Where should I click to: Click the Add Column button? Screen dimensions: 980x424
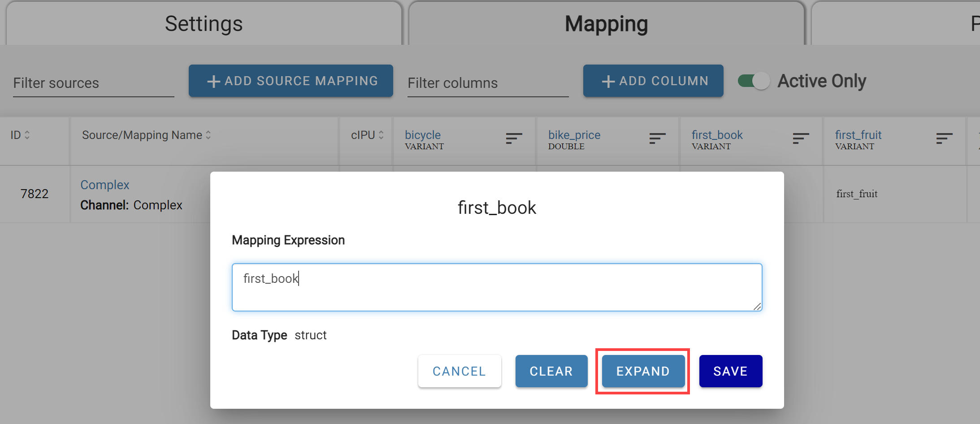653,81
